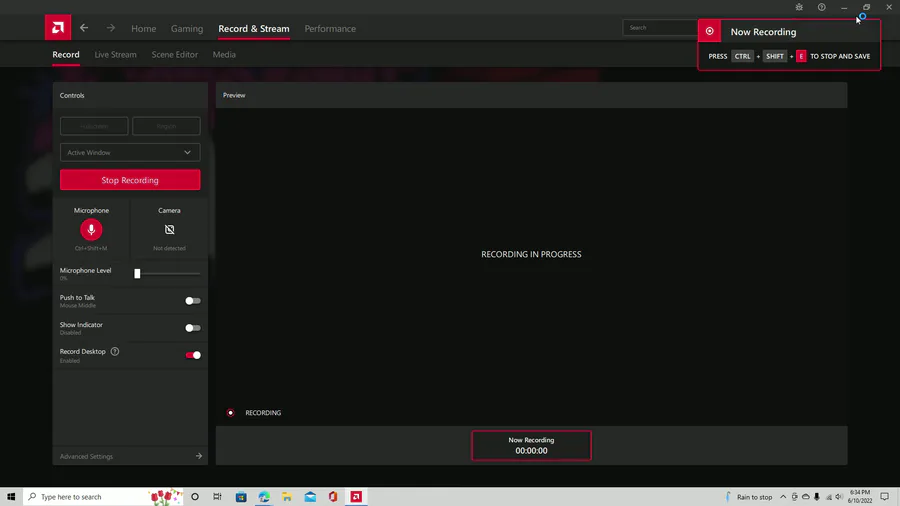Open the Gaming tab
The width and height of the screenshot is (900, 506).
187,29
